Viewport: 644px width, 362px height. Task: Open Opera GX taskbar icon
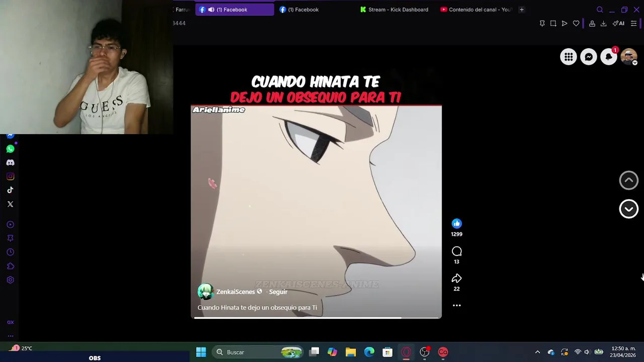406,352
